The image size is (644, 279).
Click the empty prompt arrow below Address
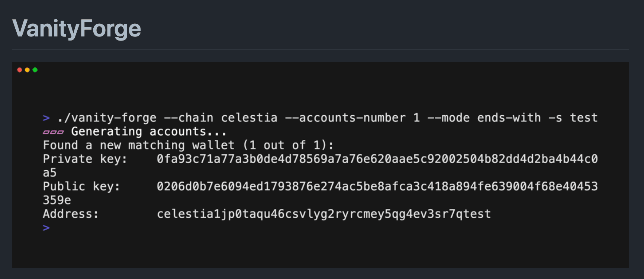46,228
